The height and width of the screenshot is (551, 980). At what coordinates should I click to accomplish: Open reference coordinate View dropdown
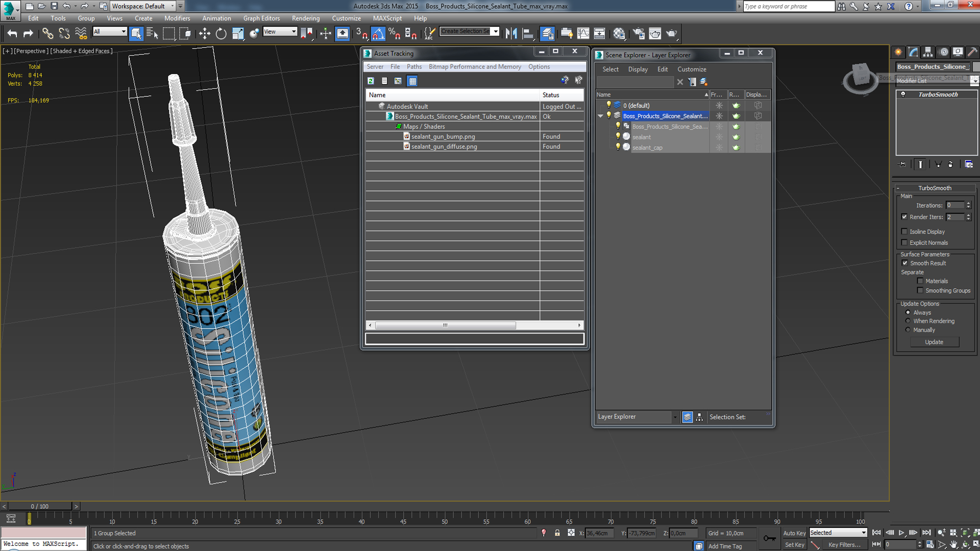coord(293,32)
